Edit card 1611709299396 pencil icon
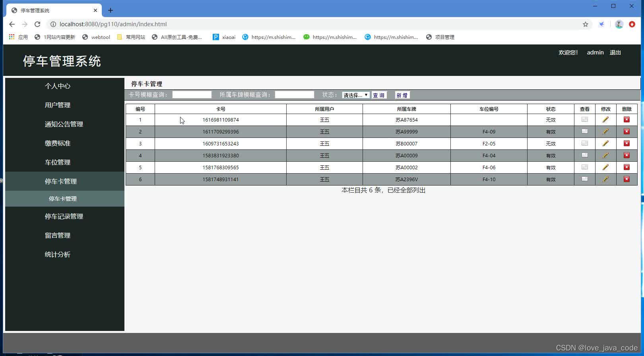The width and height of the screenshot is (644, 356). tap(605, 132)
